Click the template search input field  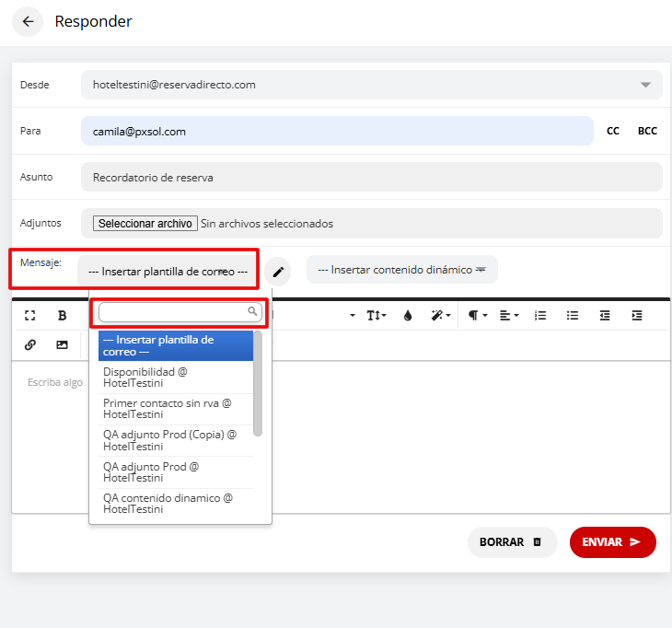point(175,313)
